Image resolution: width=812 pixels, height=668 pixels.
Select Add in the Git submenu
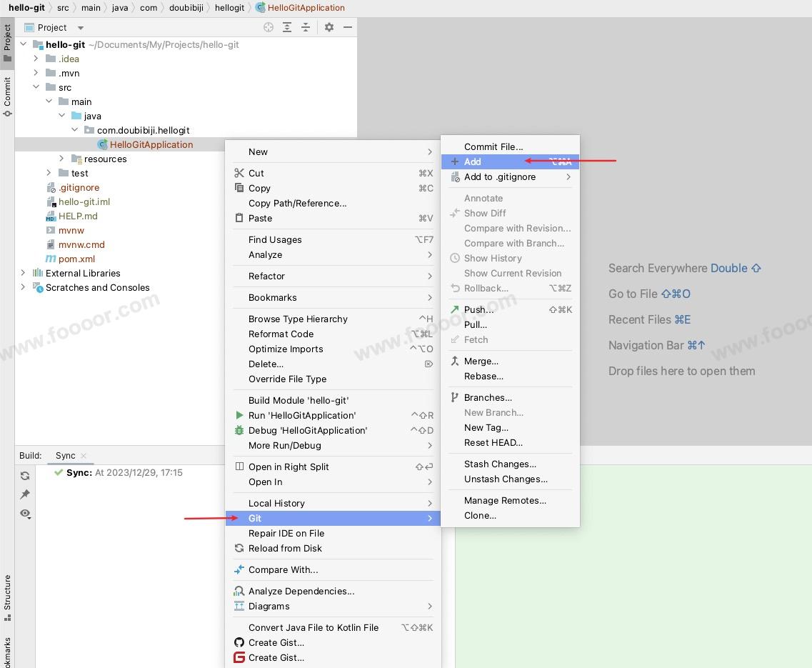473,162
